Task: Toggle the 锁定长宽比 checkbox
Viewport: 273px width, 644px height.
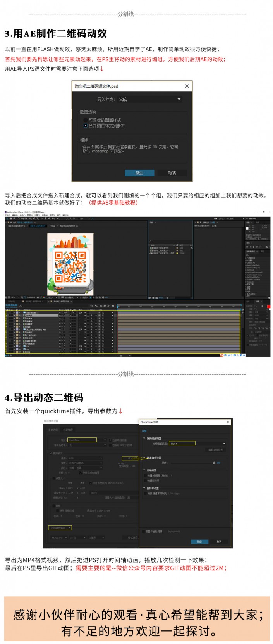Action: [x=91, y=483]
